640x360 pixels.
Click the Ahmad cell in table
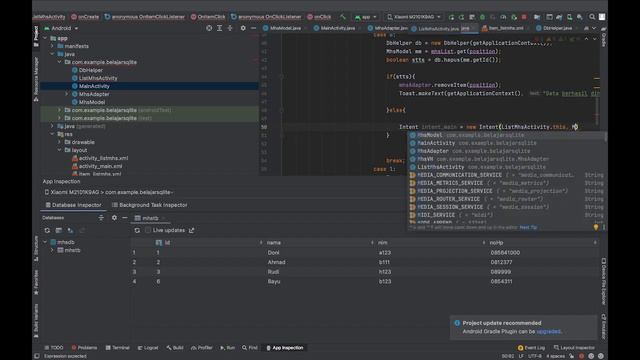coord(276,262)
